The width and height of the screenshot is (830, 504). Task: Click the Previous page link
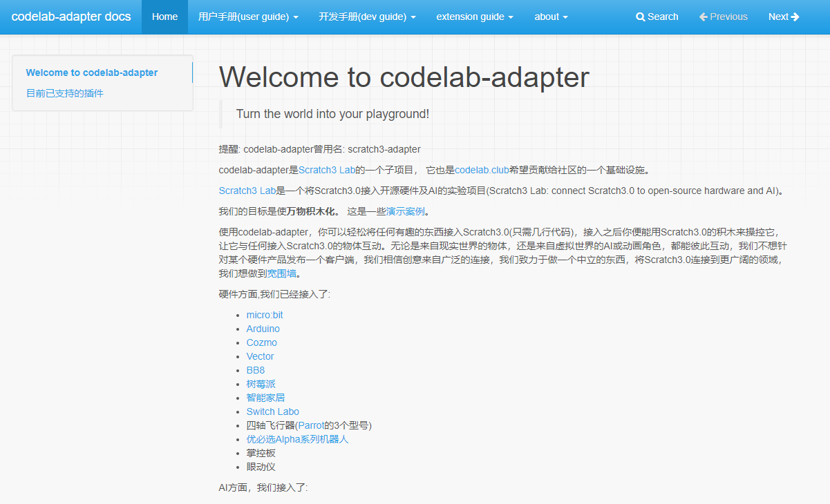(x=723, y=17)
